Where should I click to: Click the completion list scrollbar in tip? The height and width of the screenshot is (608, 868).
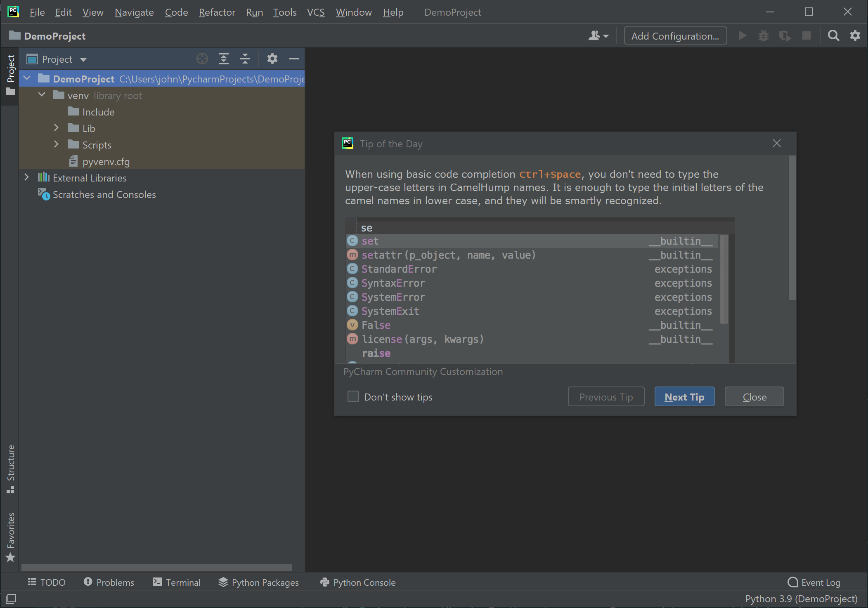coord(724,279)
